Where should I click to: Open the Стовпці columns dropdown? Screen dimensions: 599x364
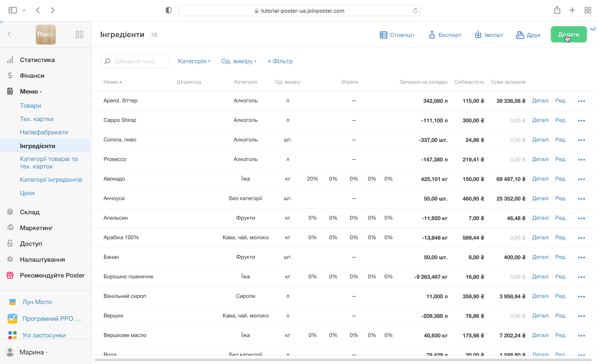(x=397, y=35)
